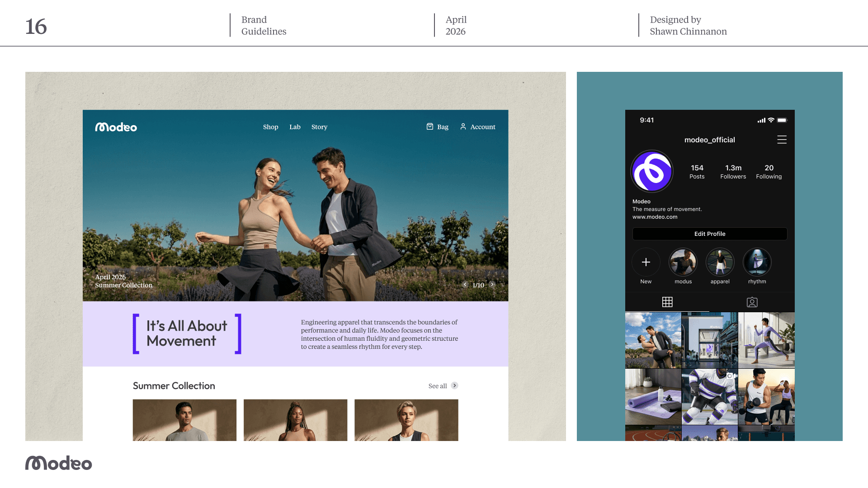Click the white Modeo logo in website header
Screen dimensions: 868x488
point(116,127)
